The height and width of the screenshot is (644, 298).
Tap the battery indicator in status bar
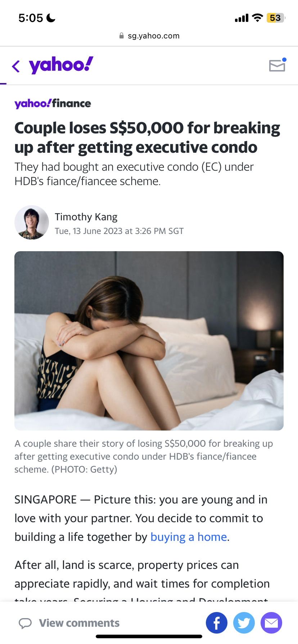click(276, 18)
